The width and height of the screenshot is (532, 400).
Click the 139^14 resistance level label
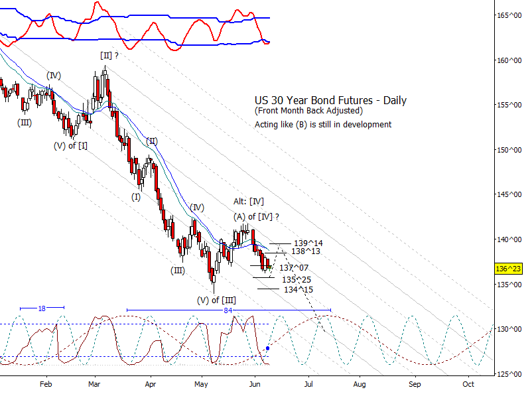coord(308,243)
